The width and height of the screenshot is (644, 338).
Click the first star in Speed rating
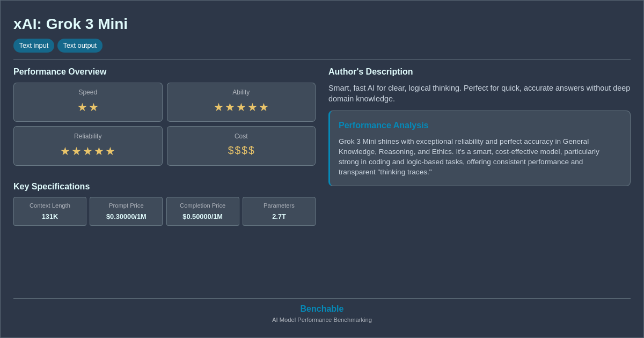pos(82,107)
